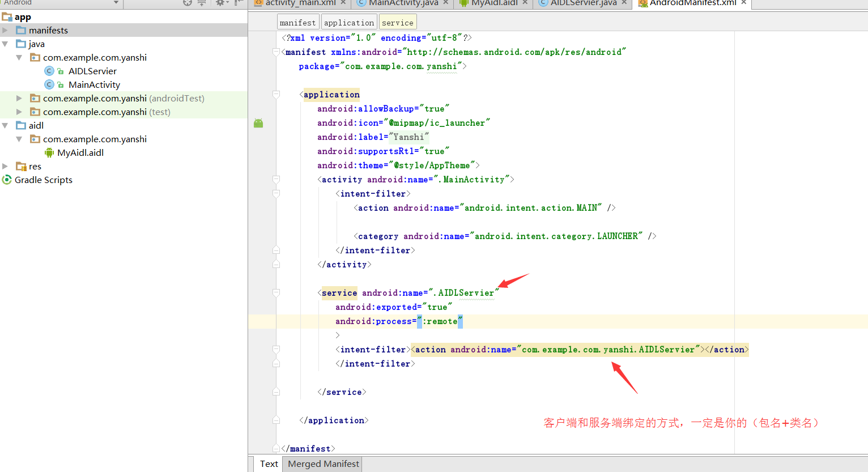Collapse the aidl folder

[5, 125]
